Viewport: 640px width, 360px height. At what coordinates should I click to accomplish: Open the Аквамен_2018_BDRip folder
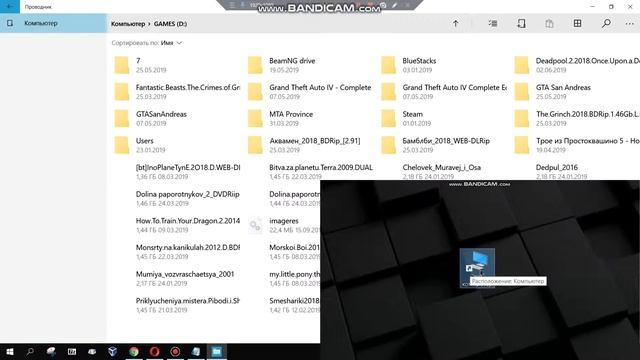pos(310,145)
